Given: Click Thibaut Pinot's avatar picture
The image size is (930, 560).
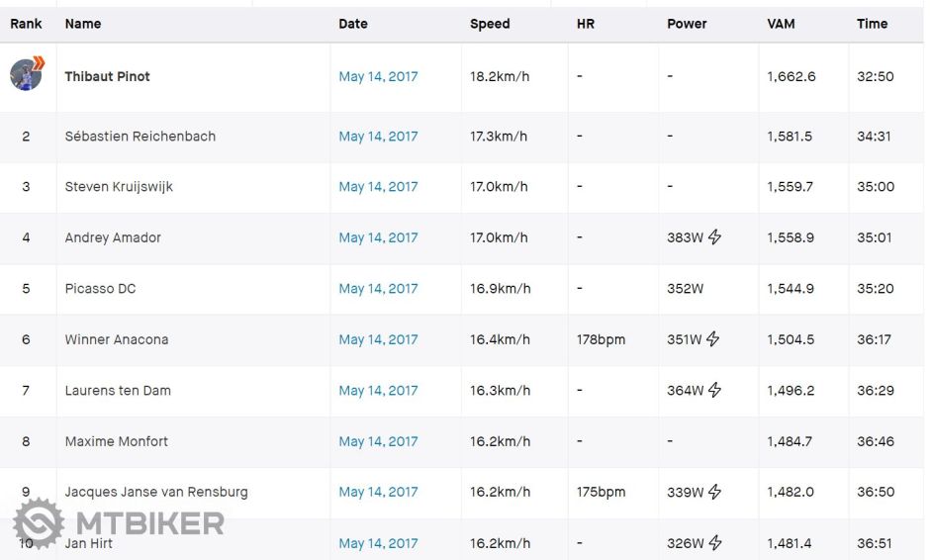Looking at the screenshot, I should click(x=26, y=75).
